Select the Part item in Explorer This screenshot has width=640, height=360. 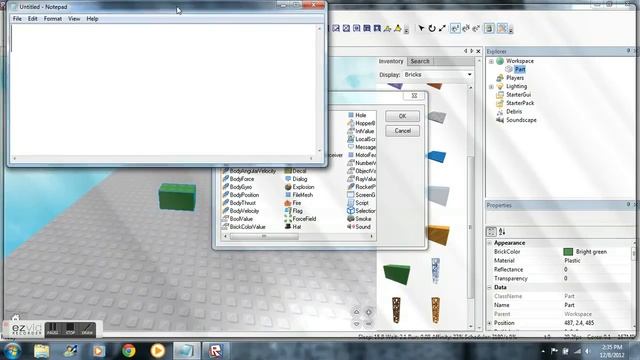click(520, 69)
